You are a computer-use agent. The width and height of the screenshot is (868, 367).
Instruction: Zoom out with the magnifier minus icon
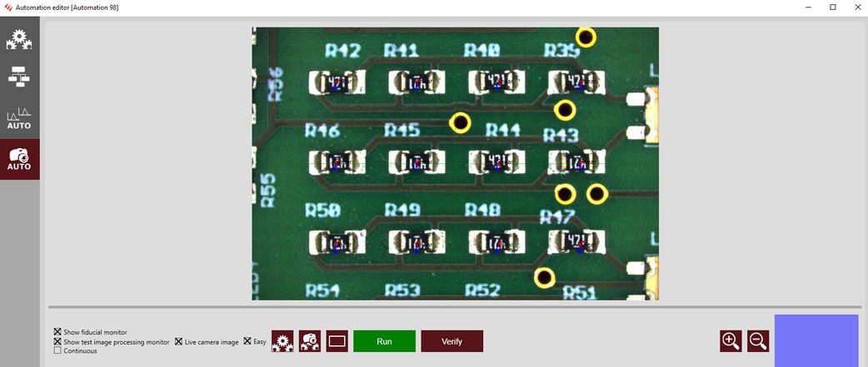point(758,341)
